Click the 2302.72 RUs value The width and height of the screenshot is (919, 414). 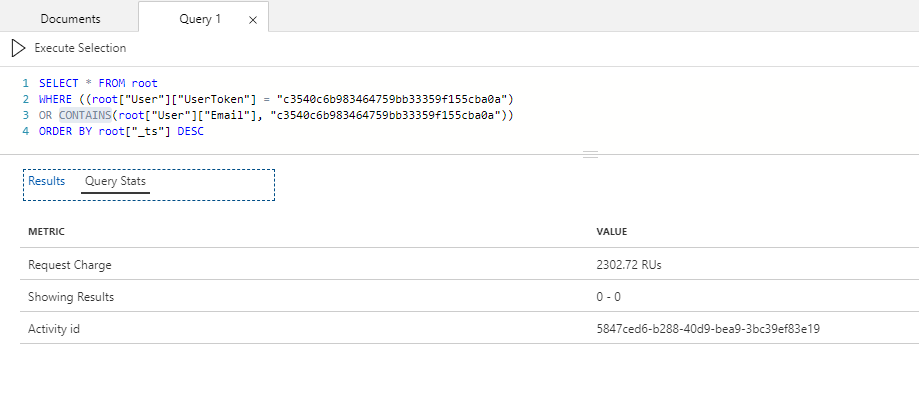(628, 265)
